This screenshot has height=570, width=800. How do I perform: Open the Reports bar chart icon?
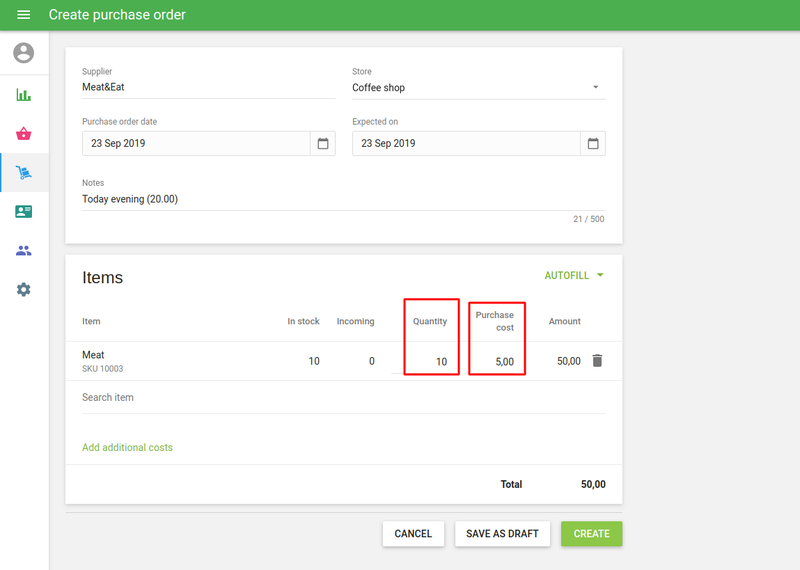click(24, 95)
